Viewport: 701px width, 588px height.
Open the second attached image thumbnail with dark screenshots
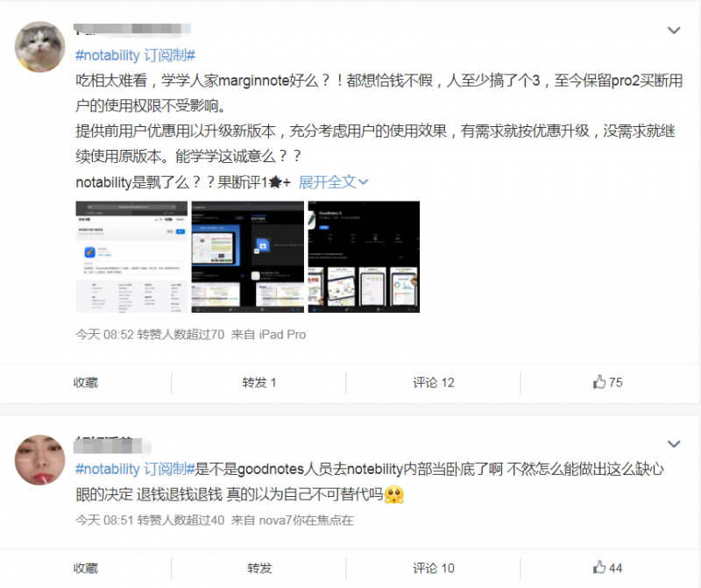tap(248, 257)
